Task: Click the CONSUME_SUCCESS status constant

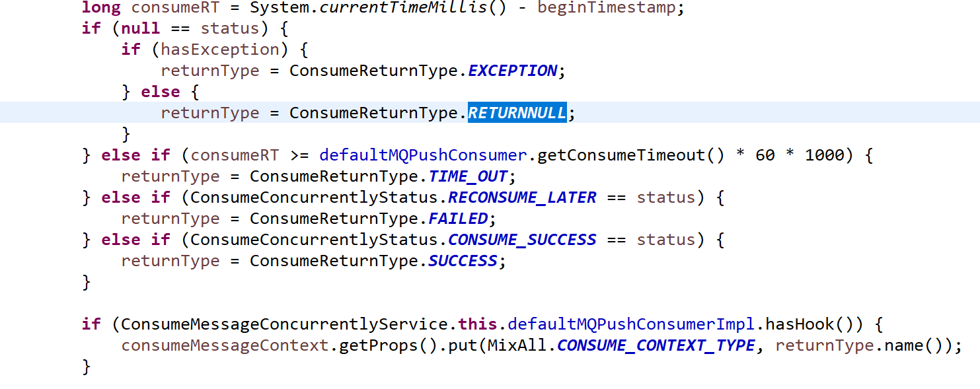Action: (522, 240)
